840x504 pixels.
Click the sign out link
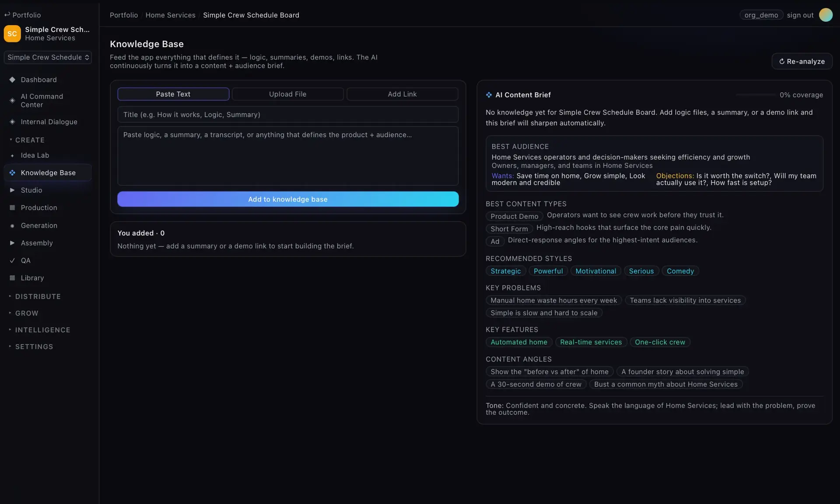(x=800, y=15)
